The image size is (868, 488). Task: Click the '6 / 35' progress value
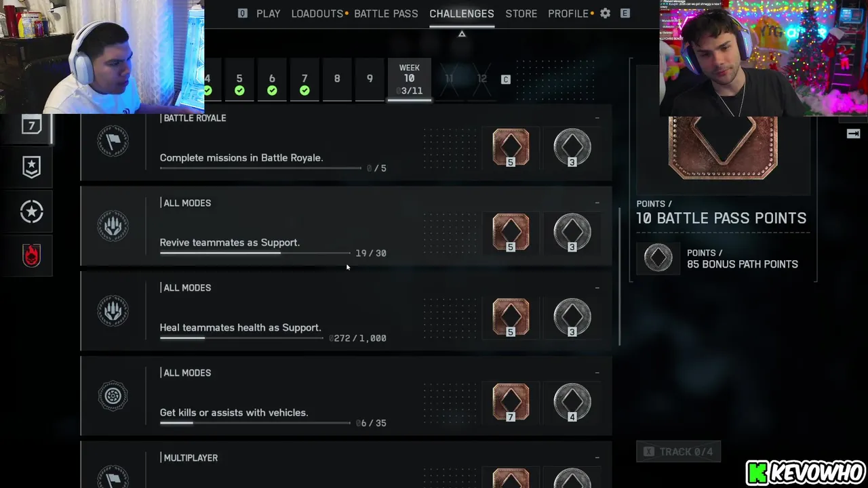click(x=371, y=423)
